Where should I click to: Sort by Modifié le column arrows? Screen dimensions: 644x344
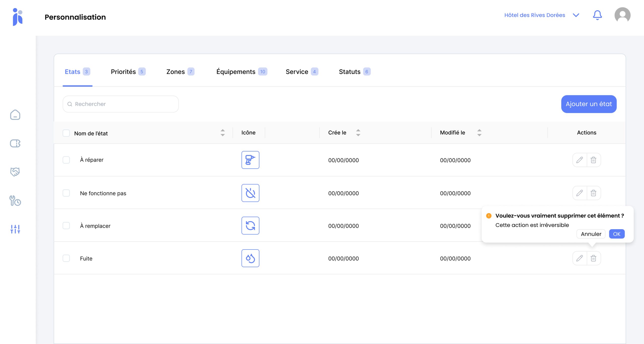tap(479, 133)
